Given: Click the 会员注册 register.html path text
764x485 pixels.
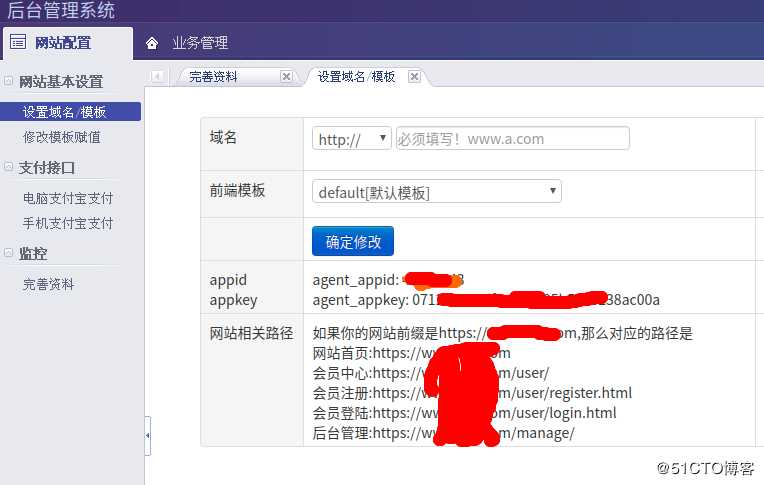Looking at the screenshot, I should (x=472, y=393).
